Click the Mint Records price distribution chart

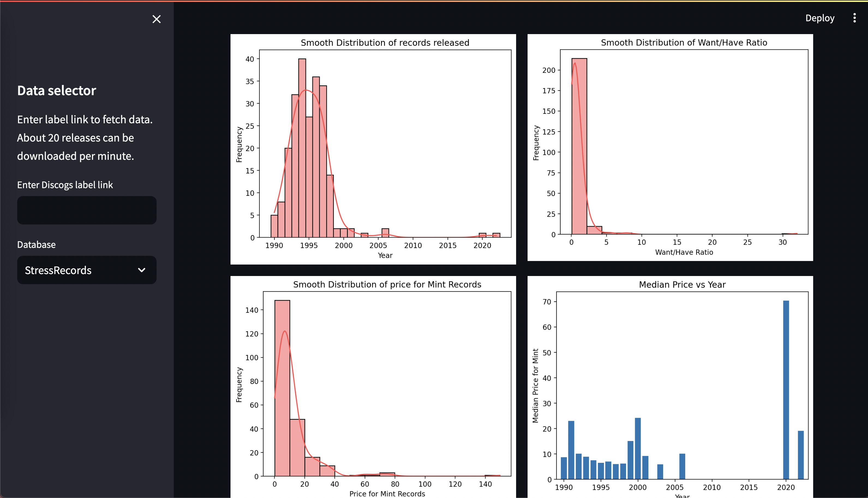373,386
